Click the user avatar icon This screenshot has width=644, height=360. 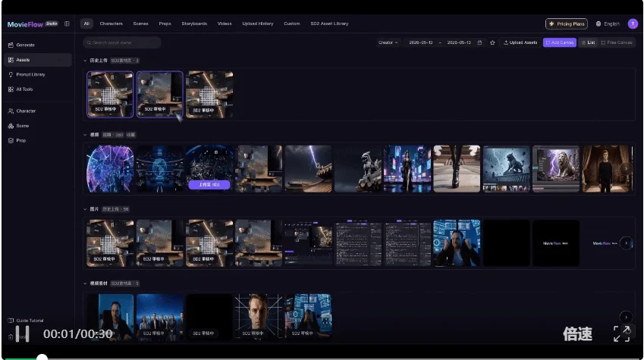tap(633, 23)
